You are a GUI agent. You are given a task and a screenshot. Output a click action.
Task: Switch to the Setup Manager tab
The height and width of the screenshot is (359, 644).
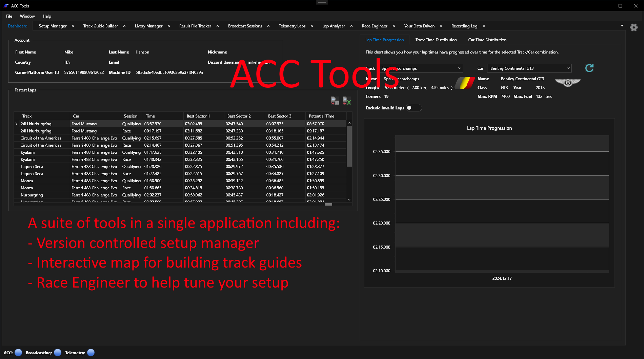coord(53,26)
